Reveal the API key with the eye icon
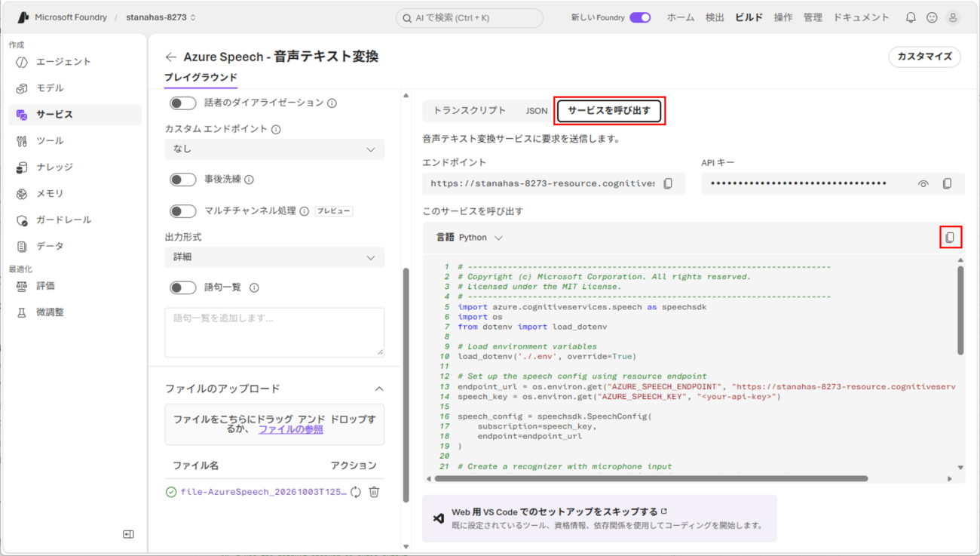 click(923, 183)
